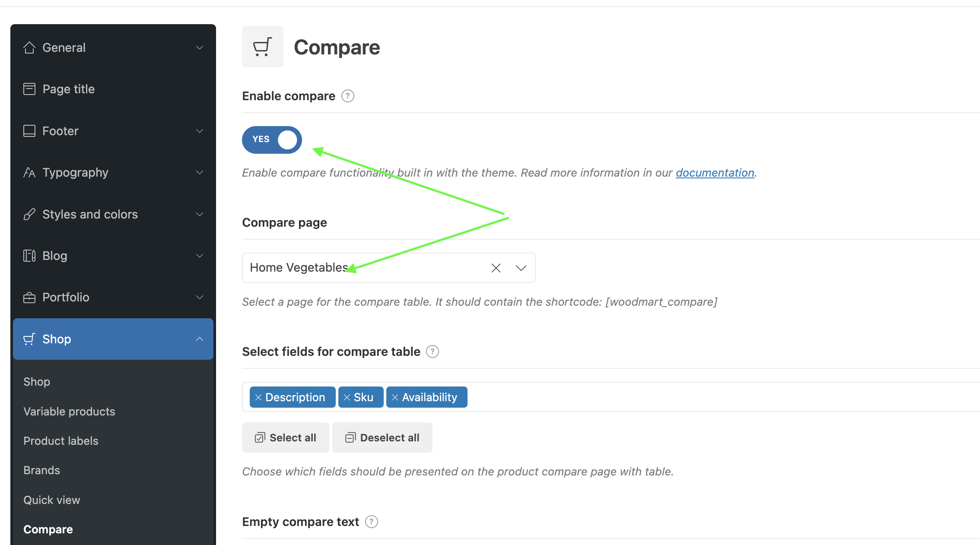The height and width of the screenshot is (545, 980).
Task: Remove the Sku field tag
Action: (347, 397)
